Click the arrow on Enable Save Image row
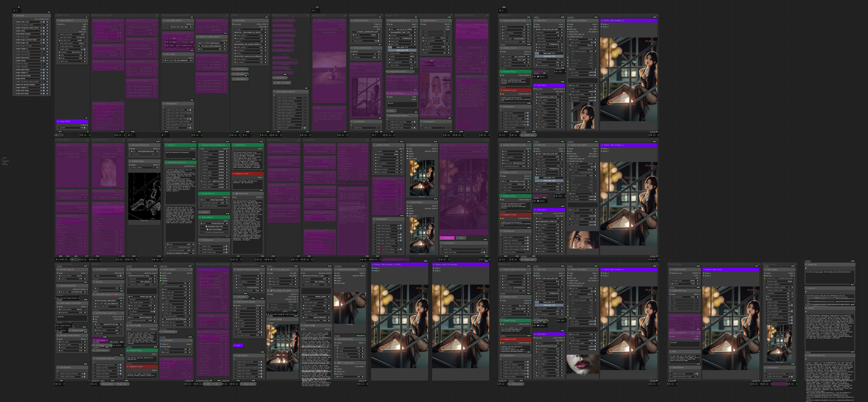Viewport: 868px width, 402px height. [x=47, y=94]
